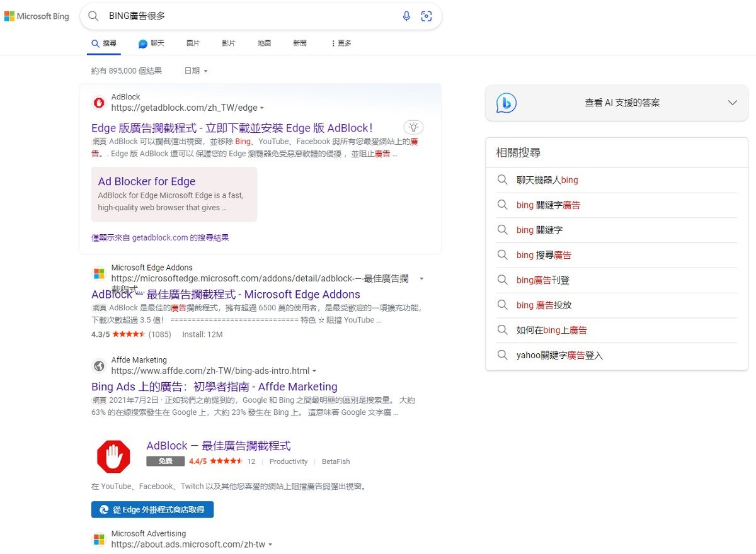
Task: Click the 免費 badge on AdBlock extension
Action: click(x=165, y=461)
